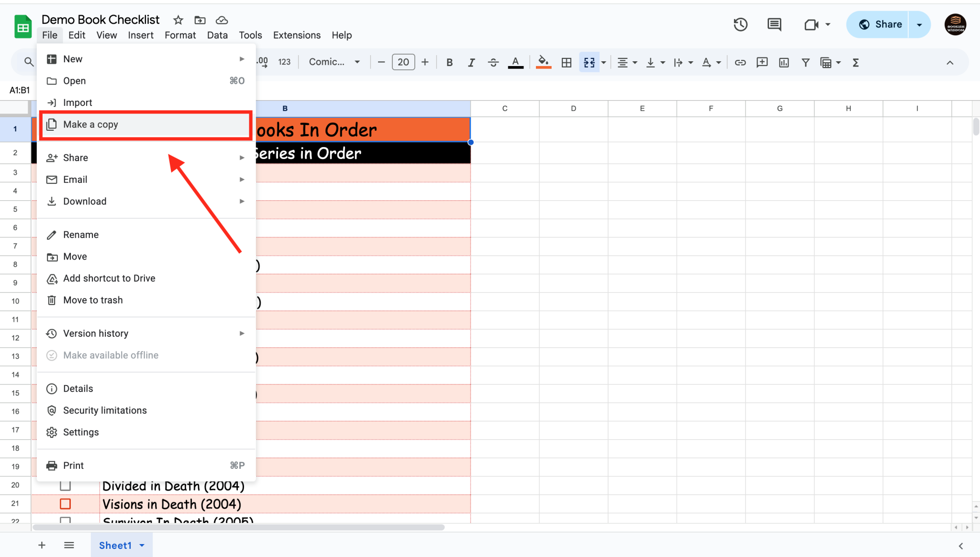Click the insert chart icon

784,62
